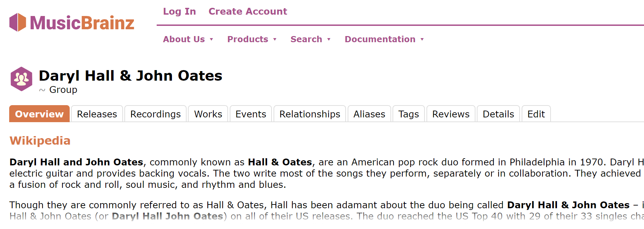Open the Events tab
The width and height of the screenshot is (644, 229).
[x=251, y=114]
